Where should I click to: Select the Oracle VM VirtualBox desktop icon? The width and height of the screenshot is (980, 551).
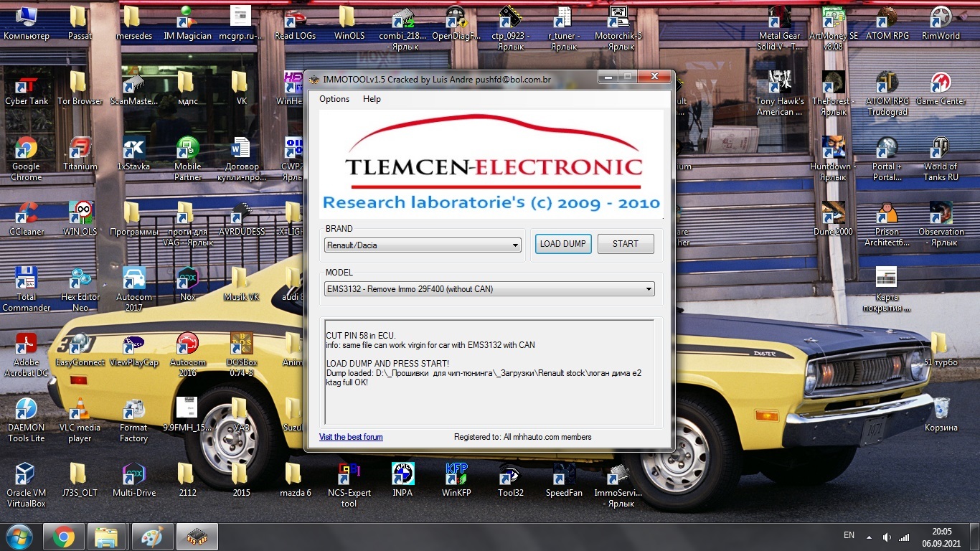coord(27,486)
